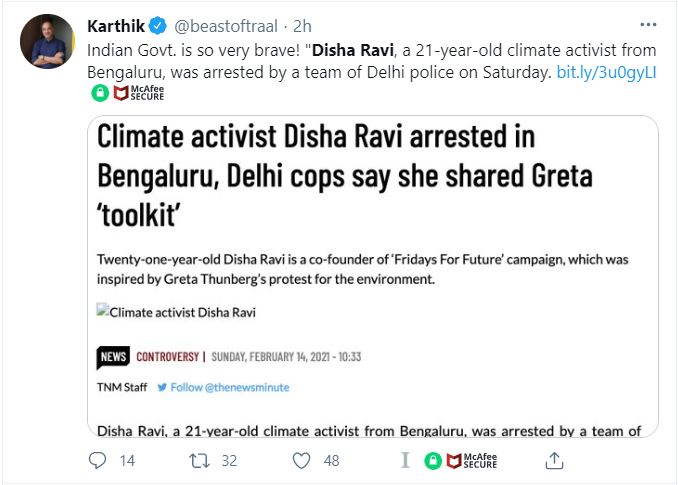Viewport: 678px width, 485px height.
Task: Like the tweet with heart icon
Action: (302, 461)
